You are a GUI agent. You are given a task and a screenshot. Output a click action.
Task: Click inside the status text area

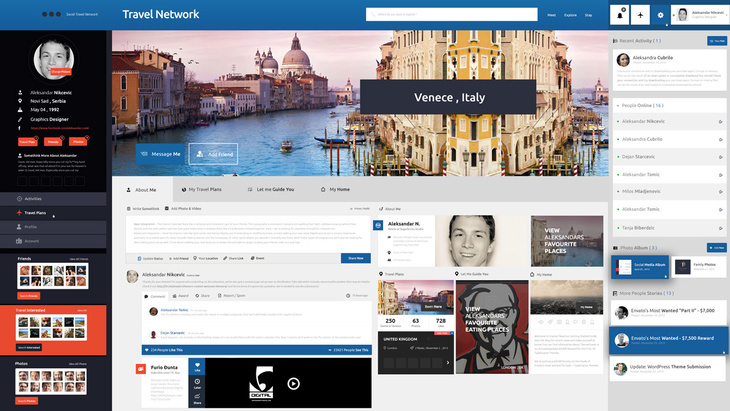click(x=249, y=234)
